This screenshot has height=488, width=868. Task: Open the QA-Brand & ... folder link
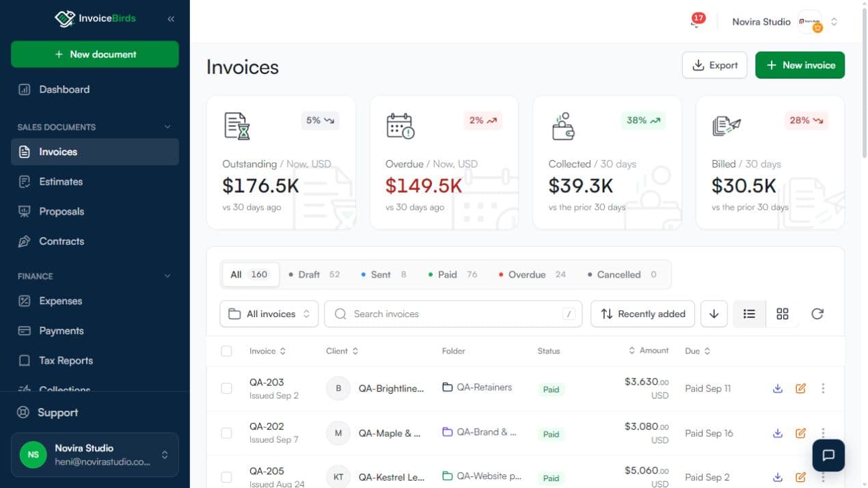coord(479,432)
